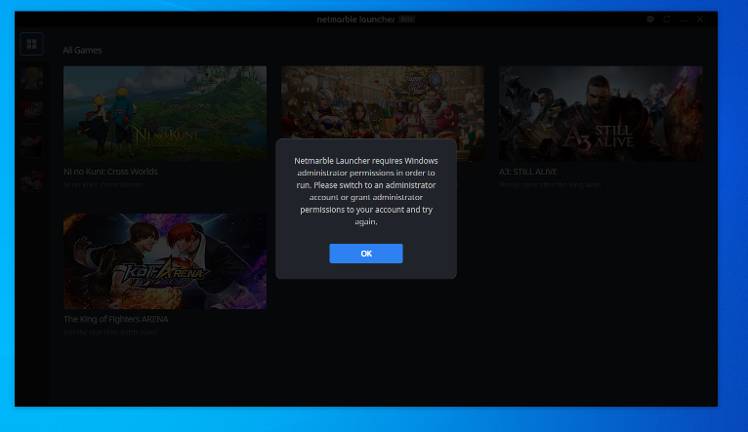This screenshot has width=748, height=432.
Task: Open the Ni no Kuni game banner
Action: (x=165, y=113)
